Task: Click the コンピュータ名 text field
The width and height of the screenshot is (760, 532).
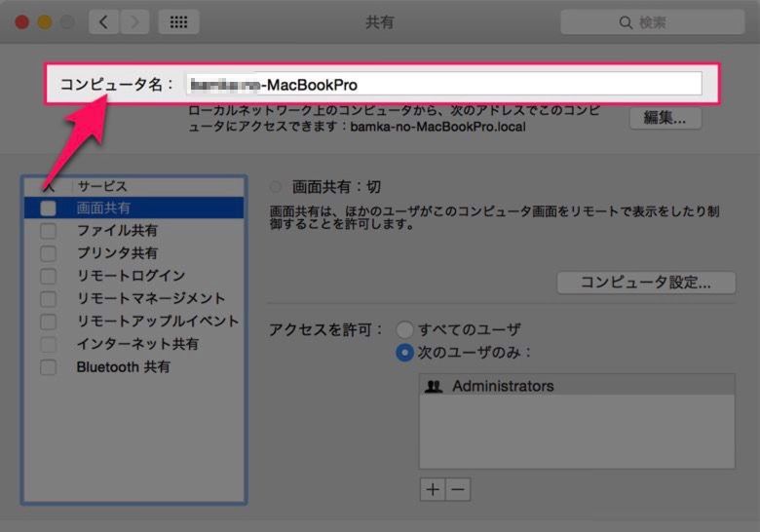Action: pyautogui.click(x=443, y=84)
